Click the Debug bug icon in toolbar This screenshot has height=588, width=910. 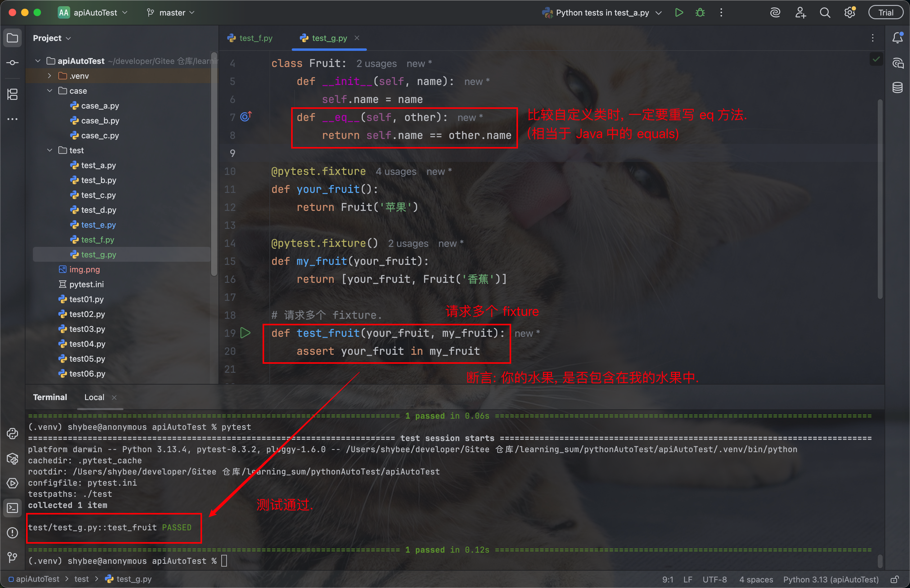(x=700, y=13)
